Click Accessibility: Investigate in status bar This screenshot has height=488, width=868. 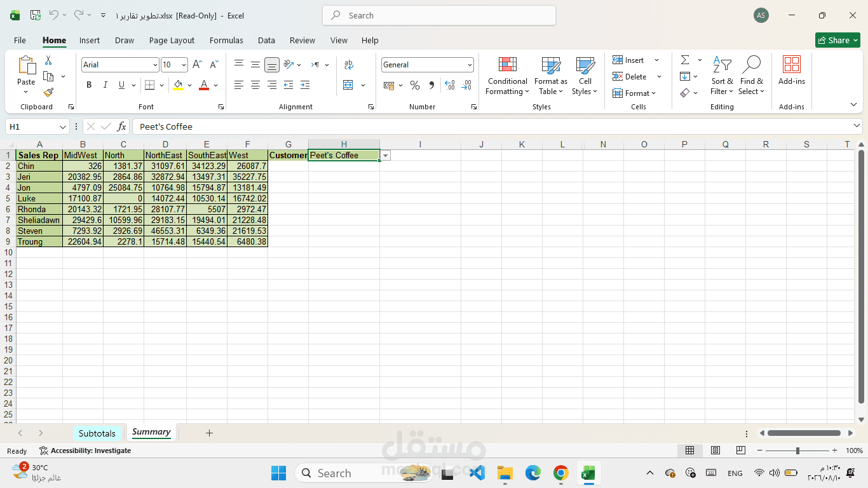click(85, 451)
